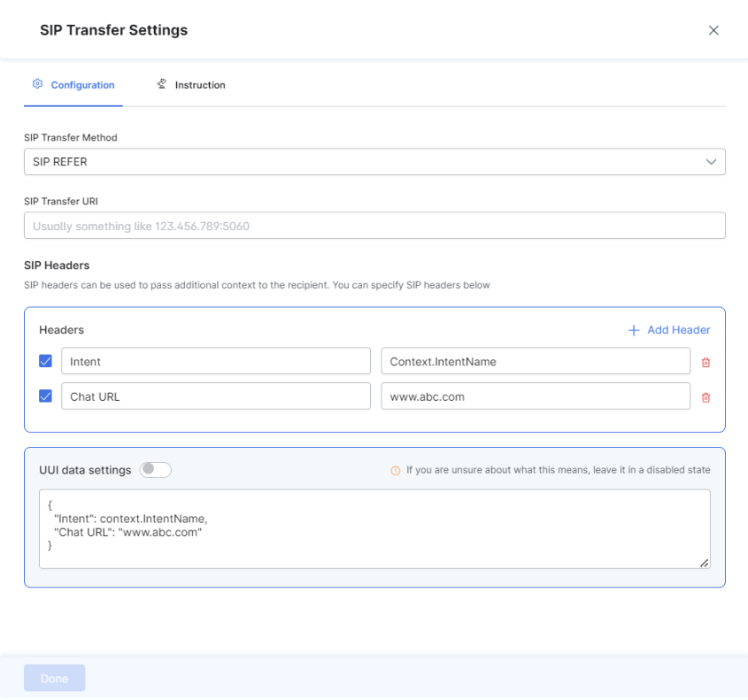Click the orange info icon near UUI hint
Screen dimensions: 748x700
[x=396, y=471]
